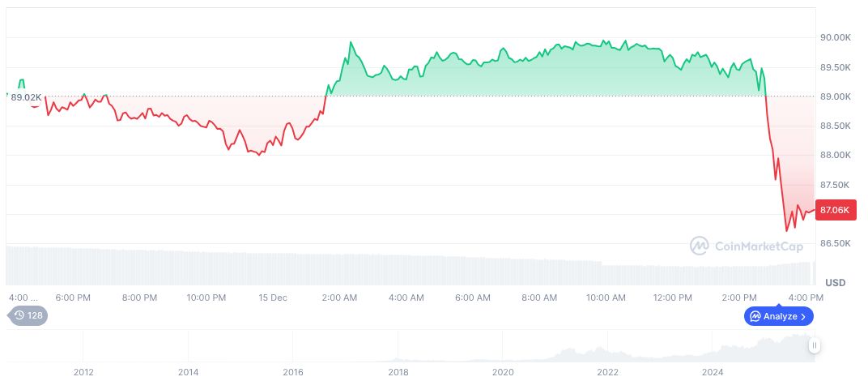The width and height of the screenshot is (868, 381).
Task: Click the 15 Dec date axis label
Action: tap(273, 298)
